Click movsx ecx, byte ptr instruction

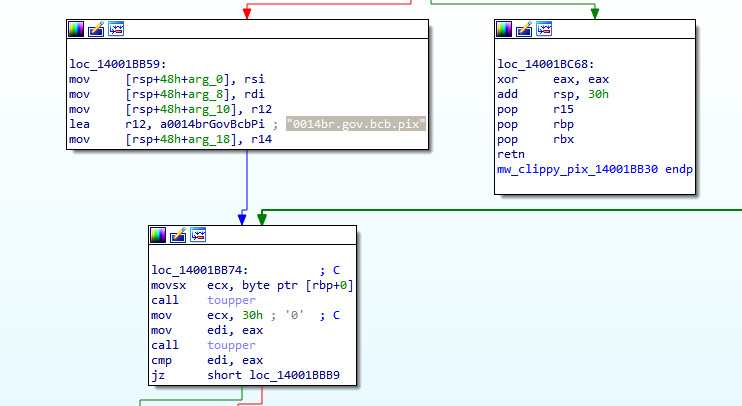pyautogui.click(x=252, y=285)
